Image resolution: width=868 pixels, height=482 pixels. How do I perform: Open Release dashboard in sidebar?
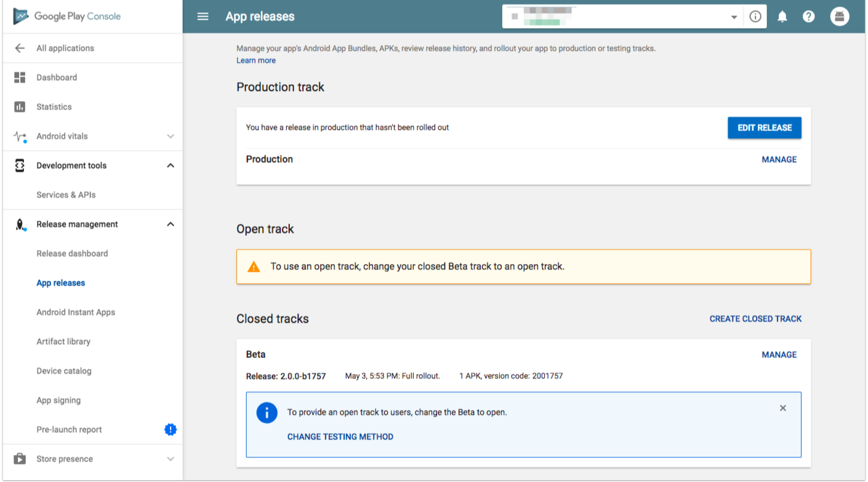72,254
